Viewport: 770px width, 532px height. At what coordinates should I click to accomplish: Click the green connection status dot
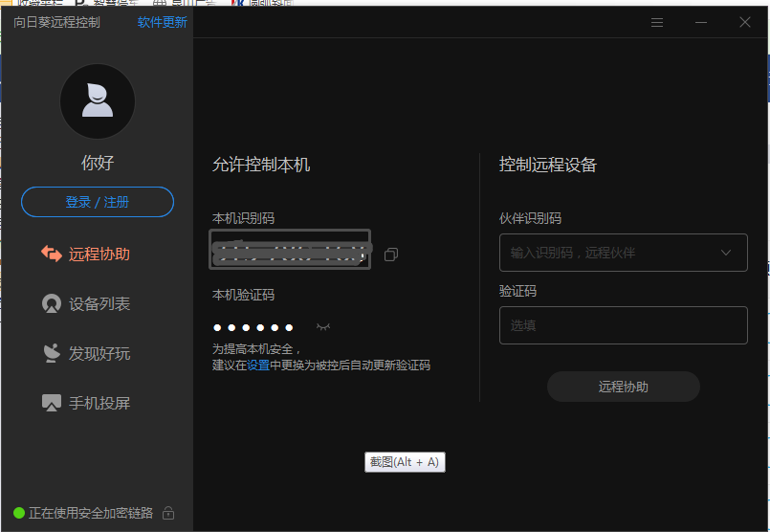pyautogui.click(x=19, y=513)
